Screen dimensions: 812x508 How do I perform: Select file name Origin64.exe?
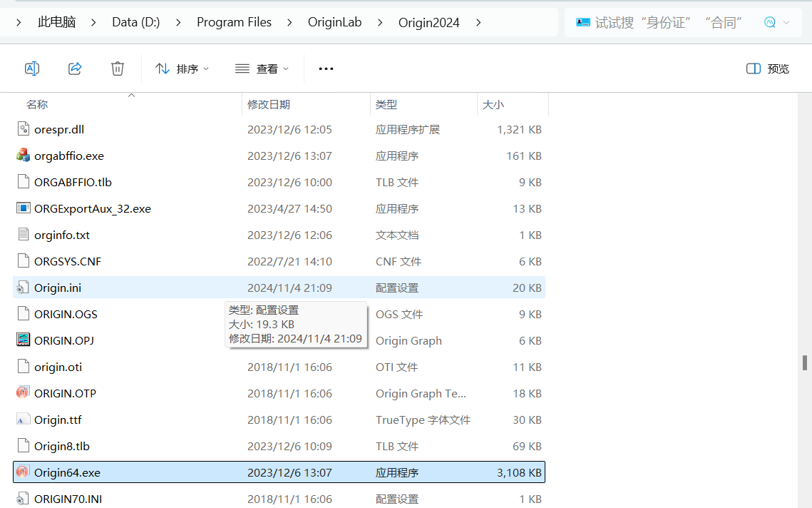pos(67,473)
